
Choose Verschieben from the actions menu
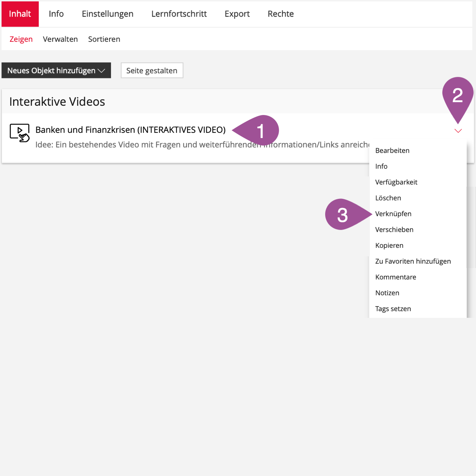tap(394, 230)
